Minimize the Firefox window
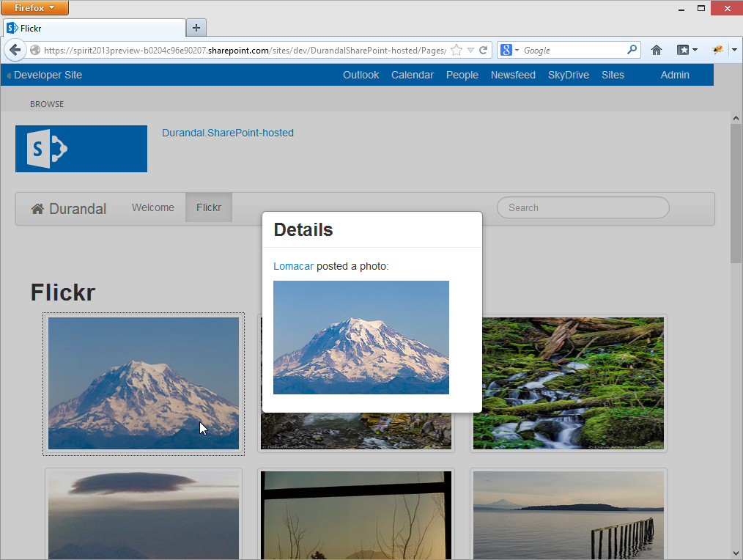Image resolution: width=743 pixels, height=560 pixels. (x=681, y=9)
